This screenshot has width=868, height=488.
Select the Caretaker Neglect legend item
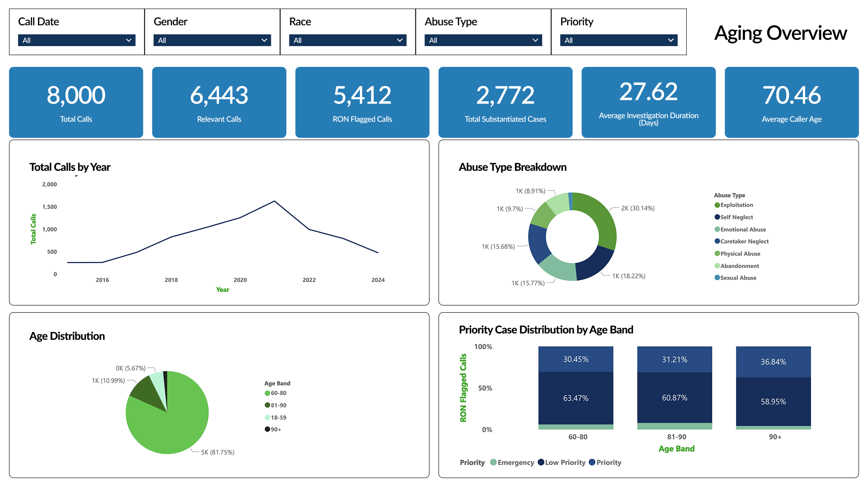(744, 242)
